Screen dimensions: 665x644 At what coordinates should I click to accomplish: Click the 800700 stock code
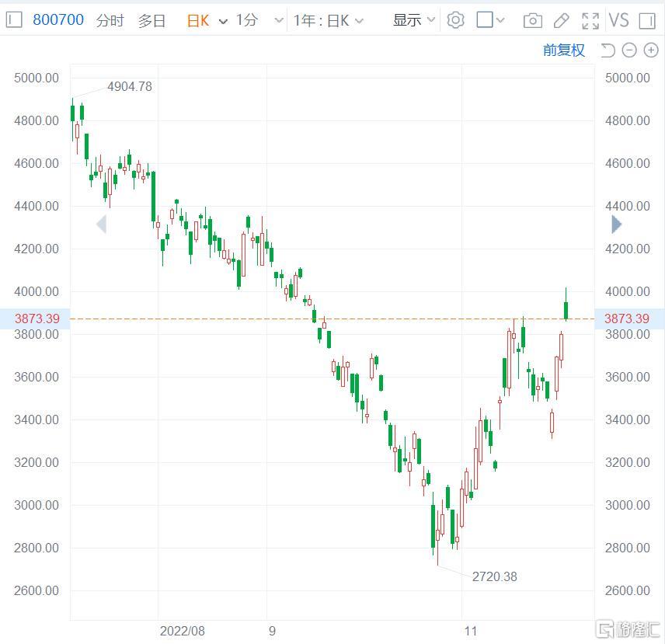pos(58,19)
